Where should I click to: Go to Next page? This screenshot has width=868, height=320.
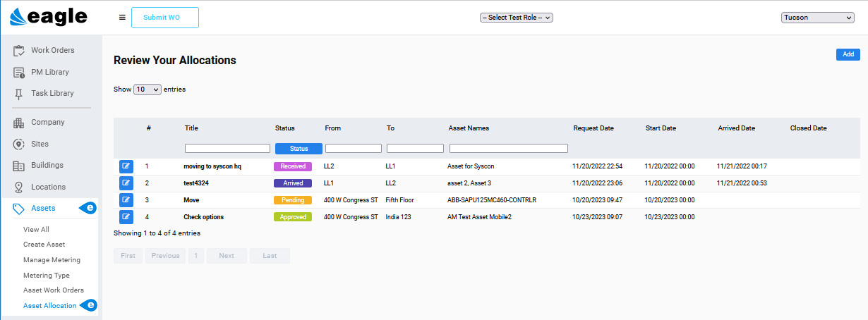point(227,256)
